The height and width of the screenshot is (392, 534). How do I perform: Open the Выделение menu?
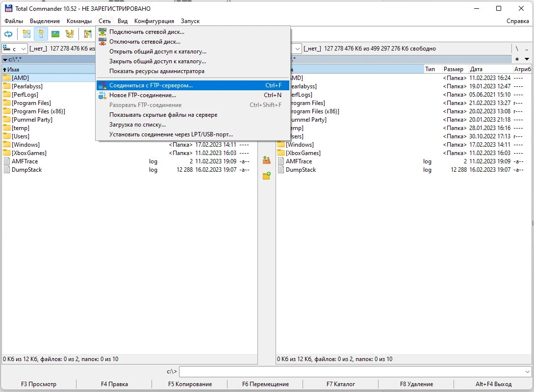pyautogui.click(x=45, y=21)
